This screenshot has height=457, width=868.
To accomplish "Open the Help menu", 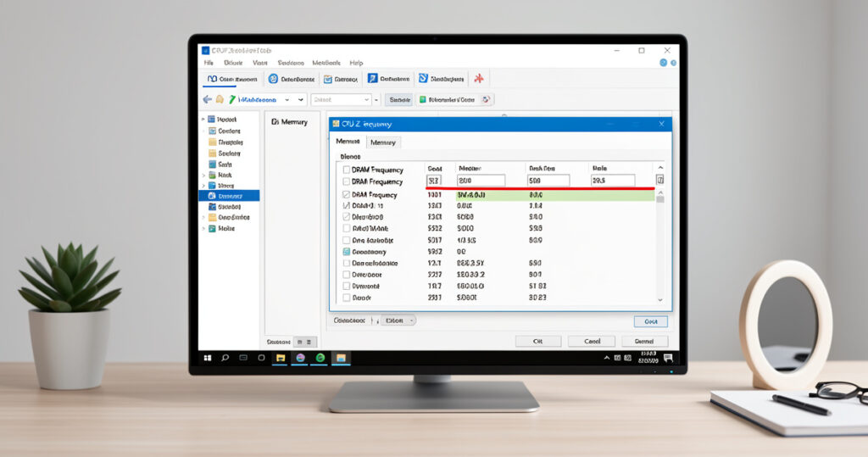I will (x=357, y=63).
